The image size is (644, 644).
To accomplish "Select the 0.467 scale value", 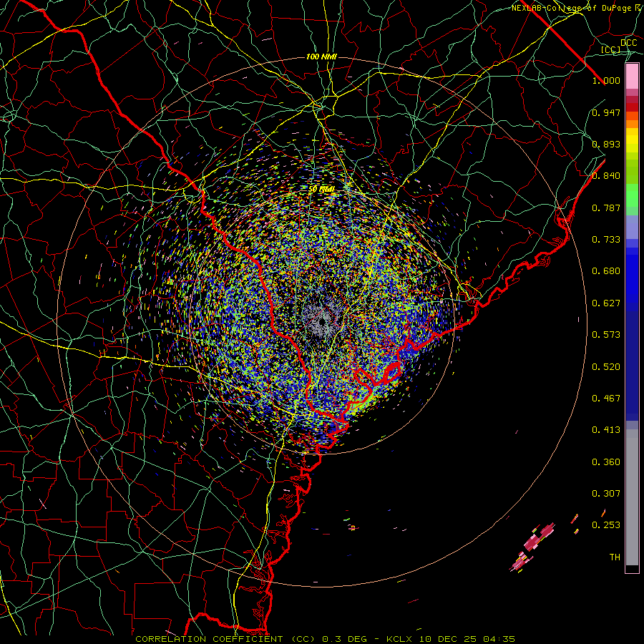I will 606,399.
